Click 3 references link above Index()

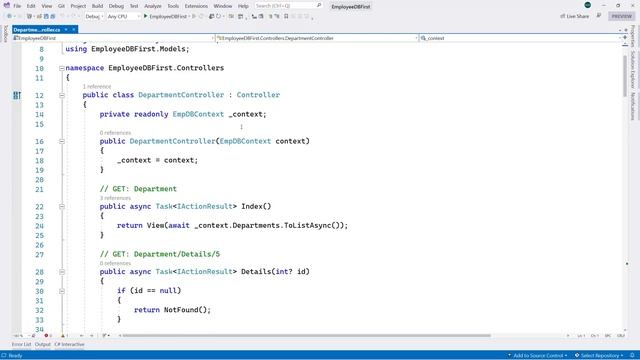click(x=115, y=198)
